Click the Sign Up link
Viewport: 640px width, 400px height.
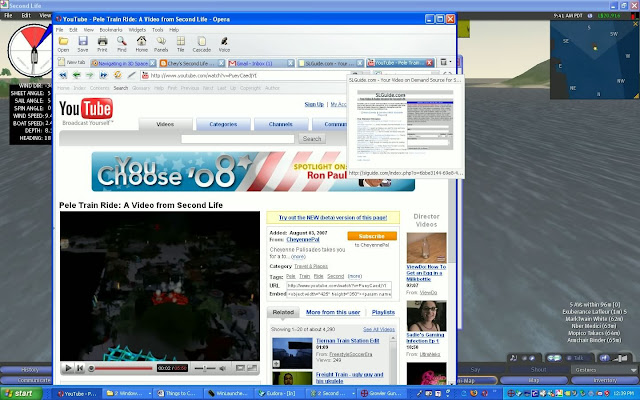314,104
